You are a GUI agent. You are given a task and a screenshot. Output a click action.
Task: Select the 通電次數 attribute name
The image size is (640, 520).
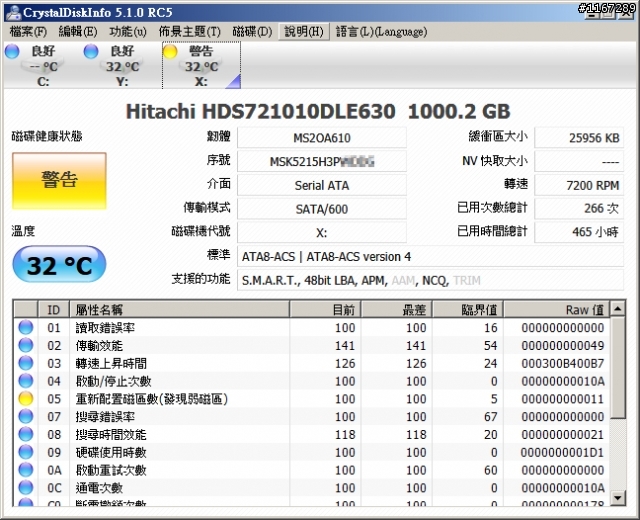tap(99, 488)
